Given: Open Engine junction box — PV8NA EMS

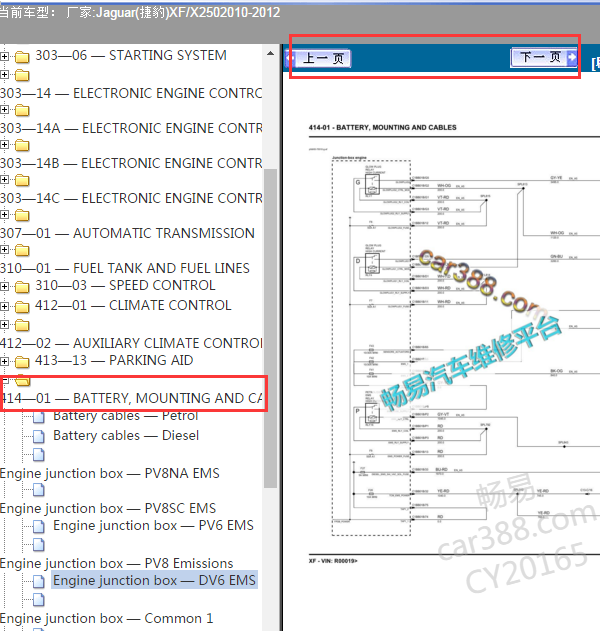Looking at the screenshot, I should 110,473.
